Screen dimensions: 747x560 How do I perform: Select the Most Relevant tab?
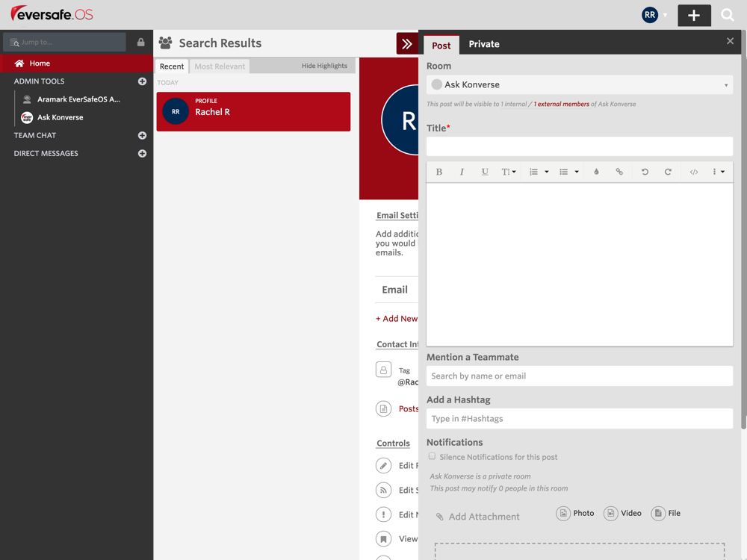coord(220,66)
